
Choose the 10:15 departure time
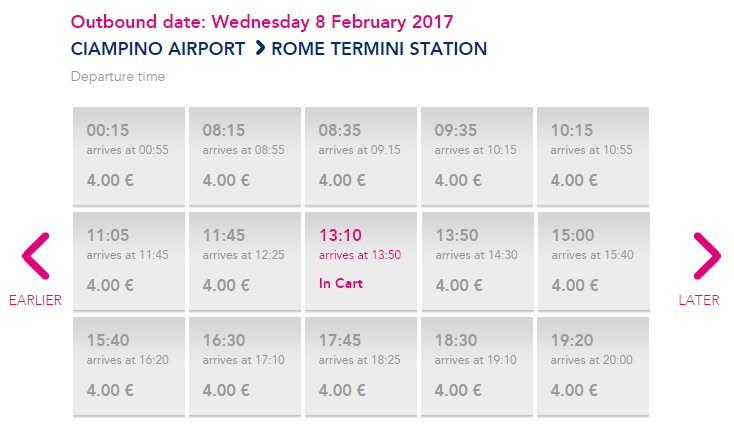(593, 156)
